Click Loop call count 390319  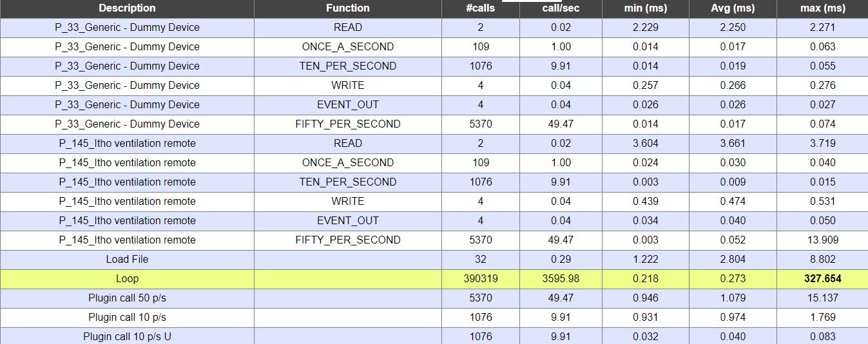coord(481,279)
